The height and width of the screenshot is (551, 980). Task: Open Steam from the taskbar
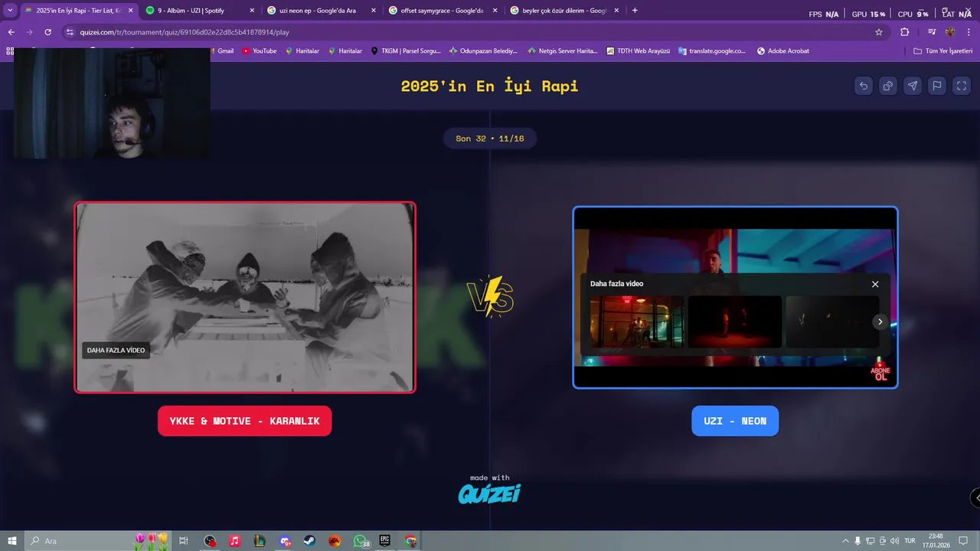(310, 541)
